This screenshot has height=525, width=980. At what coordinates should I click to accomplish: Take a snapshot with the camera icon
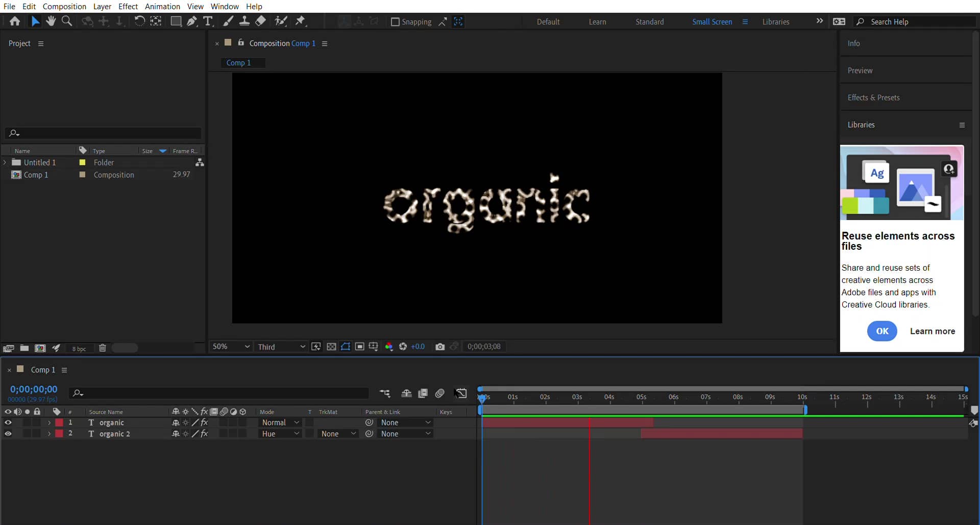pos(439,347)
